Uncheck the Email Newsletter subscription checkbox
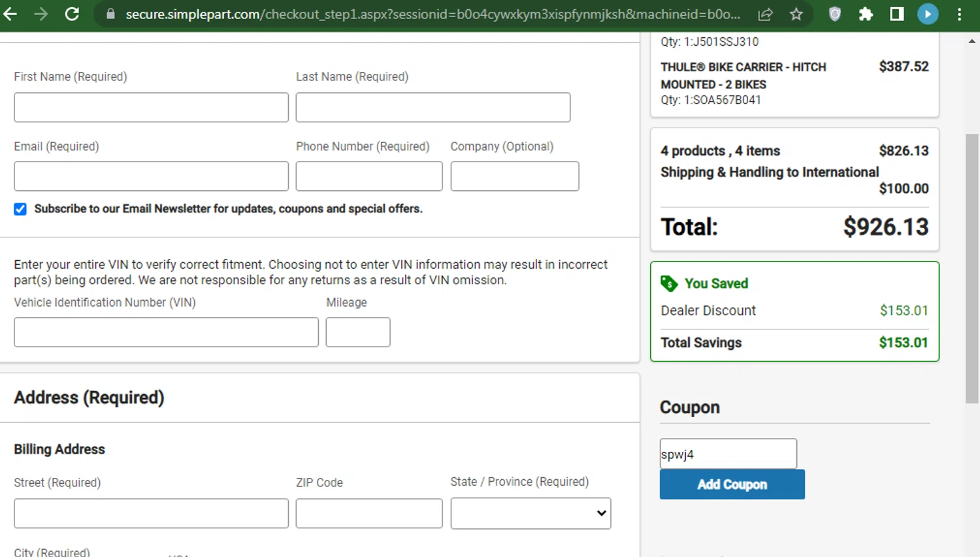Screen dimensions: 980x557 tap(20, 209)
